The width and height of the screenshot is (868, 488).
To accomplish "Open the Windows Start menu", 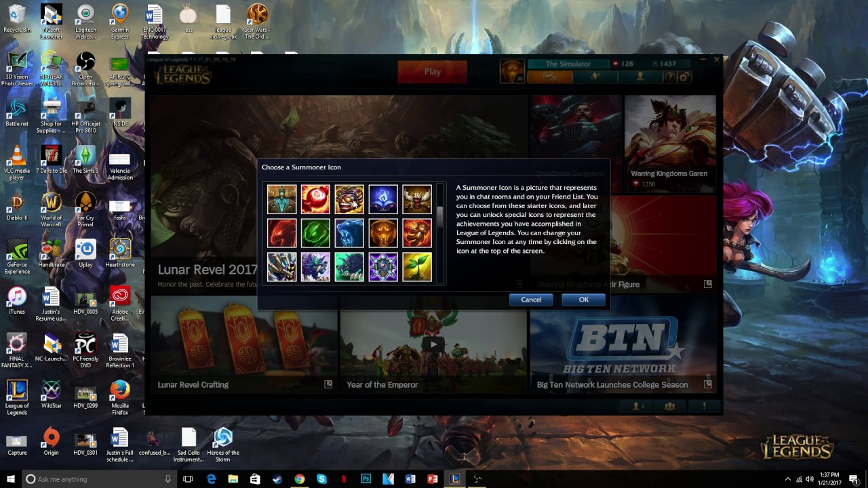I will coord(12,479).
